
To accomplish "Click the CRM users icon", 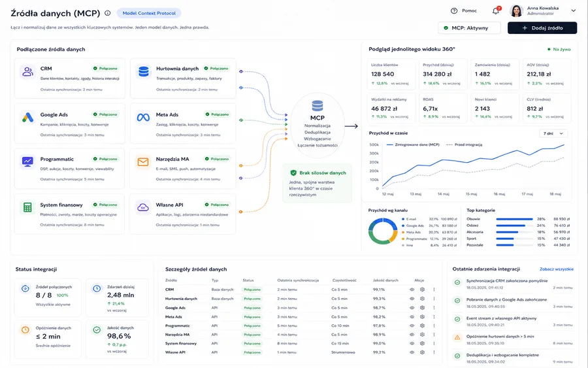I will (27, 71).
